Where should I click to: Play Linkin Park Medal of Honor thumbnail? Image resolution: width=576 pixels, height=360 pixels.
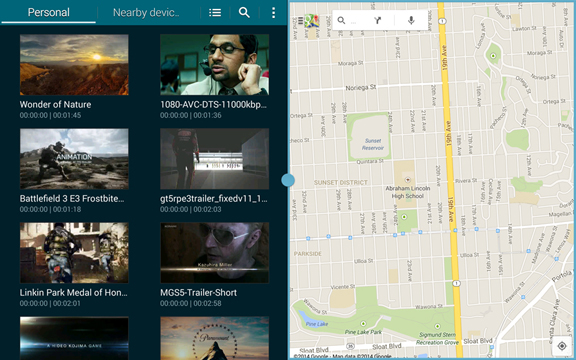tap(74, 253)
